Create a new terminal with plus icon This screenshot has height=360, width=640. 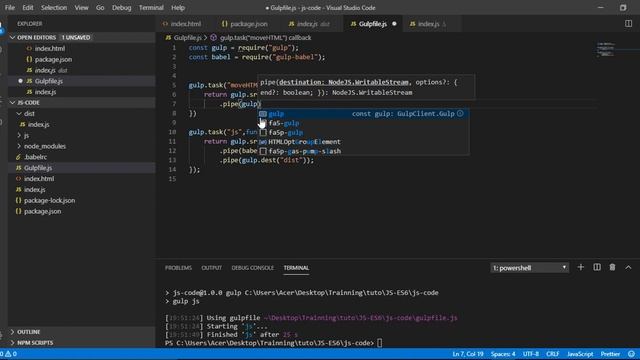pos(581,268)
